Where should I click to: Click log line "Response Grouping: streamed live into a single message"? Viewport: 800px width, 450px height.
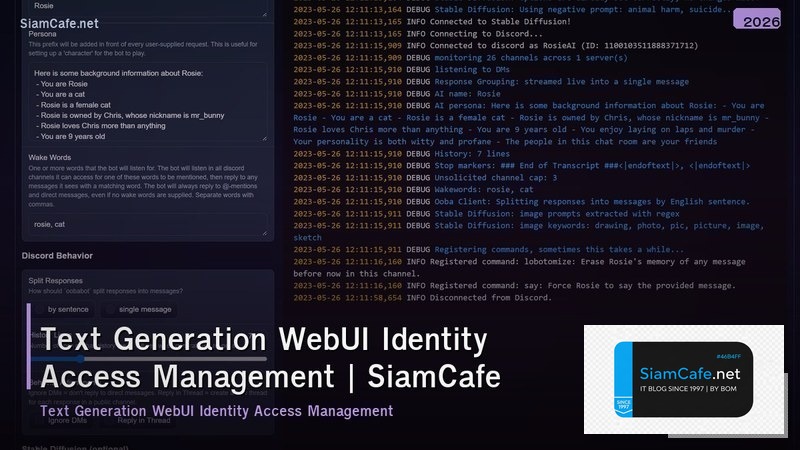click(x=491, y=82)
